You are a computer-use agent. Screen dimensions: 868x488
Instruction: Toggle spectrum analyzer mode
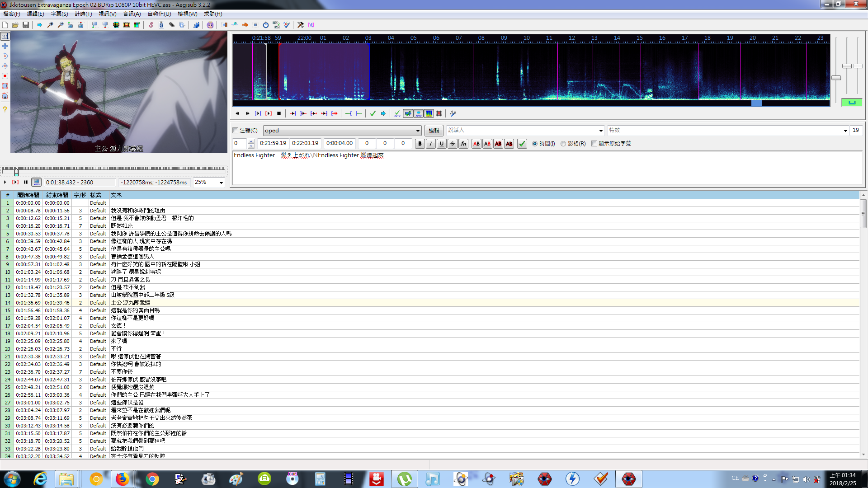(x=429, y=113)
